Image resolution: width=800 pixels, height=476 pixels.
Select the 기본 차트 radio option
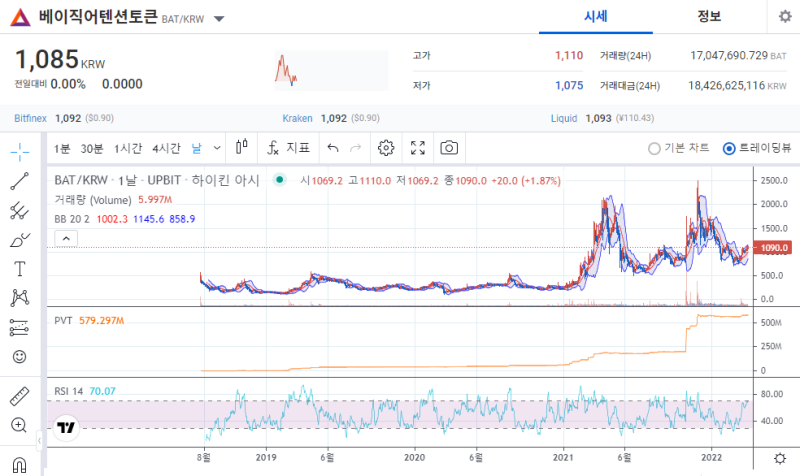click(x=679, y=148)
